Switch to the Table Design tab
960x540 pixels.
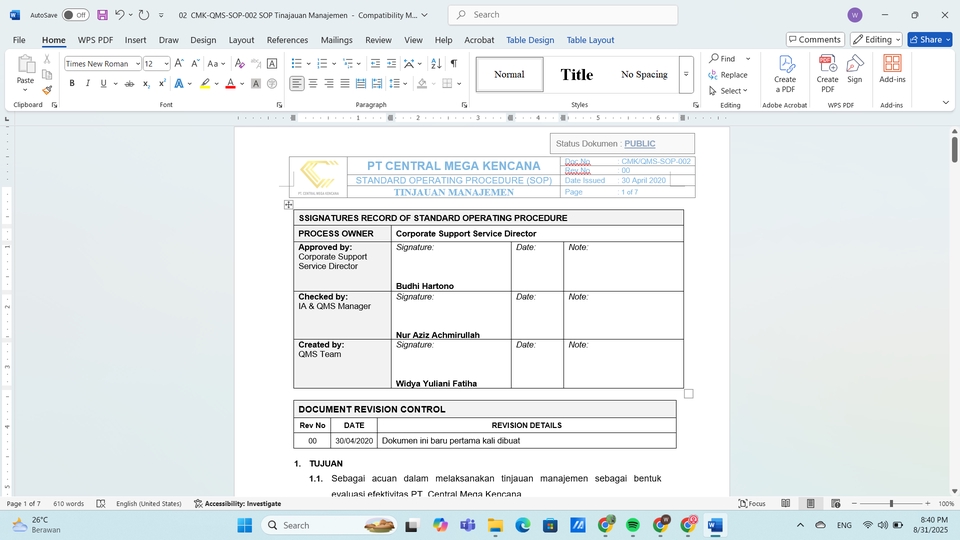[530, 40]
